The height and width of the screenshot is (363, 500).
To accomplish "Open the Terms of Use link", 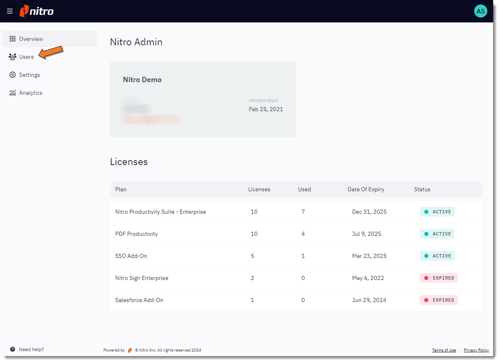I will 444,350.
